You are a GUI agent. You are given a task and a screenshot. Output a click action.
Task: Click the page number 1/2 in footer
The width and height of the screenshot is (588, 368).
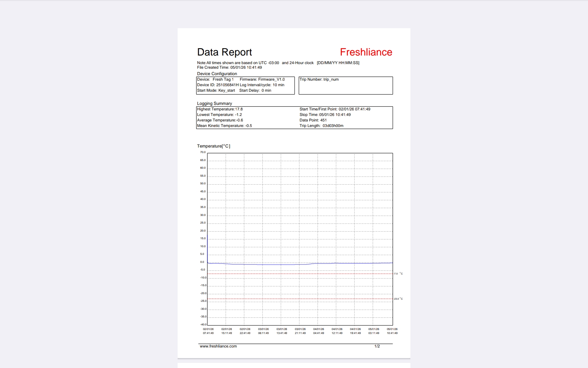[377, 346]
